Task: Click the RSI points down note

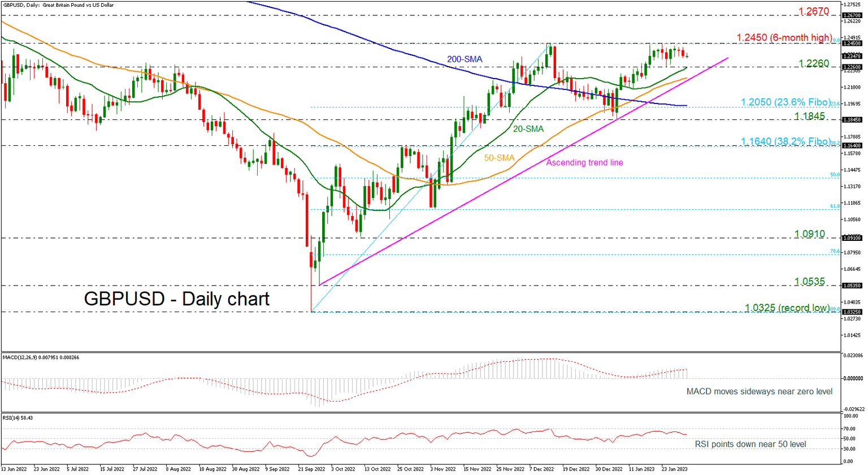Action: pyautogui.click(x=750, y=444)
